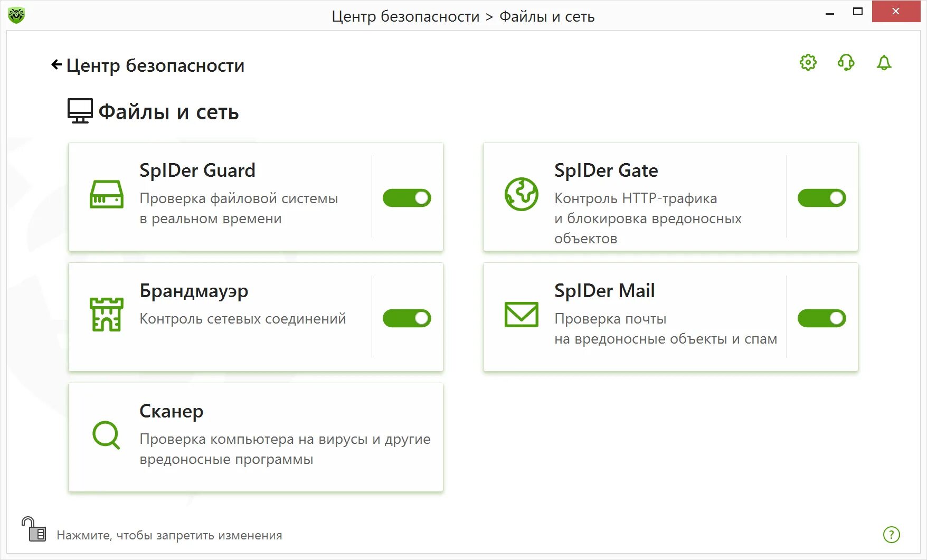The height and width of the screenshot is (560, 927).
Task: Open the Сканер tile
Action: pos(256,437)
